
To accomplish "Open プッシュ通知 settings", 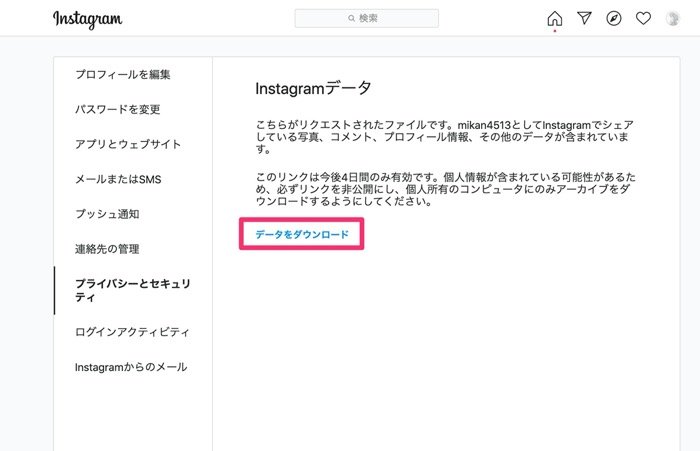I will point(107,214).
